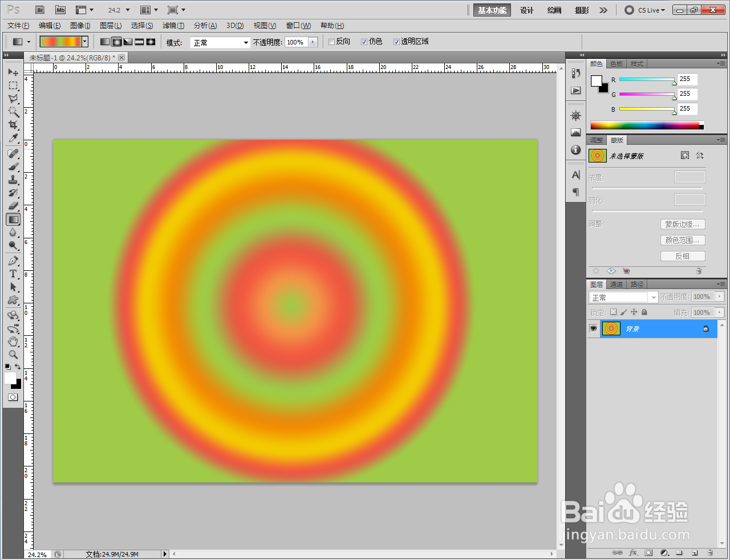This screenshot has height=560, width=730.
Task: Switch to the 色板 tab
Action: coord(617,64)
